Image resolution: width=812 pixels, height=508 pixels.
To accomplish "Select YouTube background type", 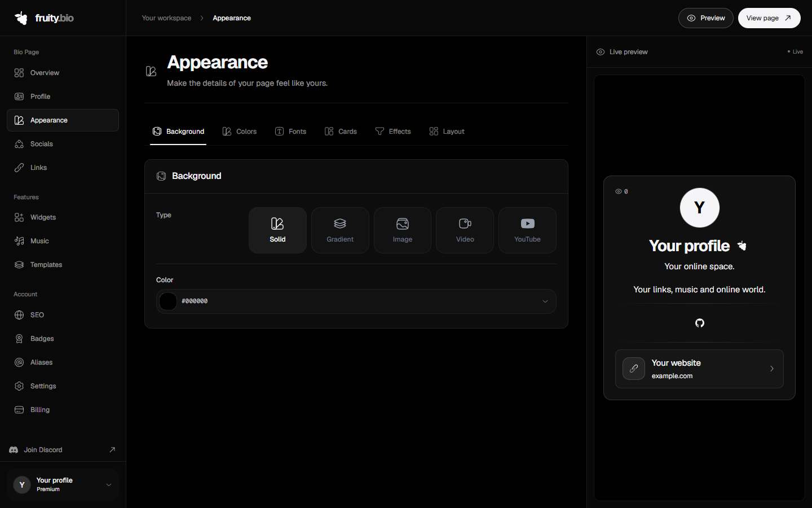I will (527, 230).
